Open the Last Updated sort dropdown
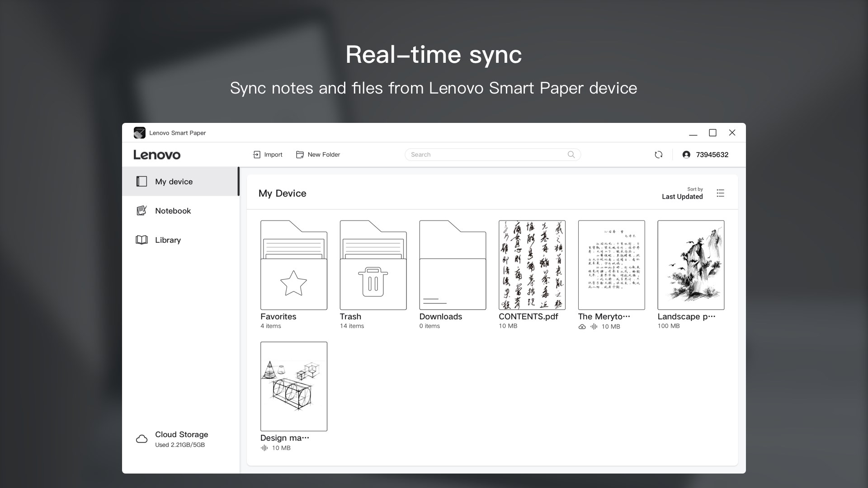This screenshot has width=868, height=488. coord(682,197)
